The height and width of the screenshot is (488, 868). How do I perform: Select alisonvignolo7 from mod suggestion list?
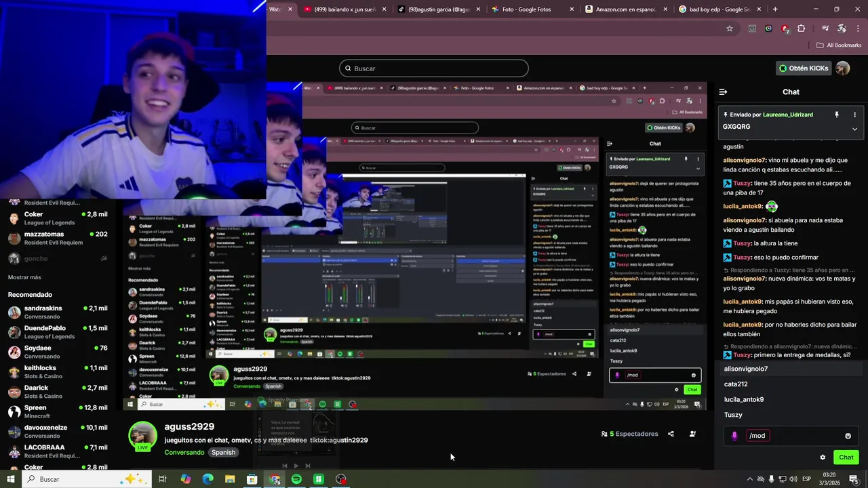click(791, 369)
